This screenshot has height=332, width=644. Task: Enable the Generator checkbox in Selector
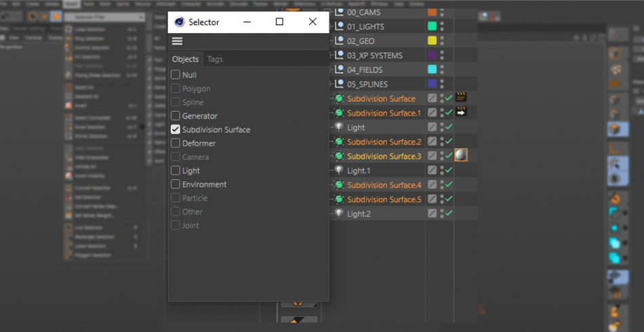click(176, 116)
